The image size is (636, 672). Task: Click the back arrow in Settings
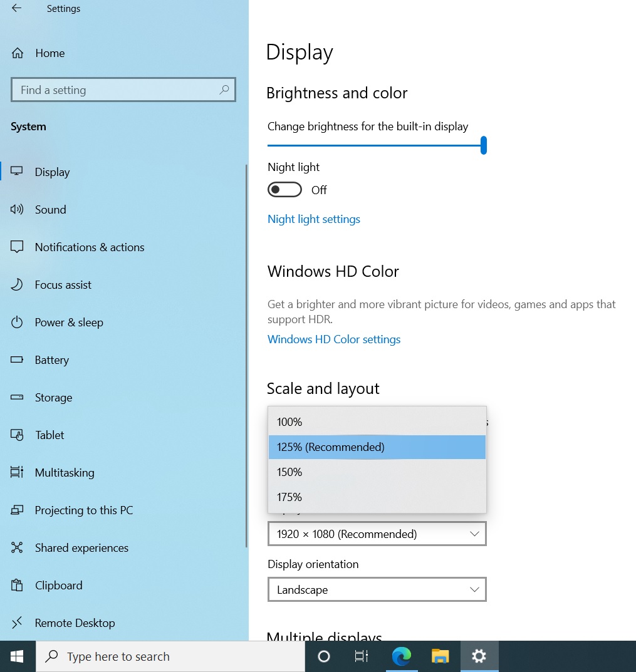click(x=16, y=8)
